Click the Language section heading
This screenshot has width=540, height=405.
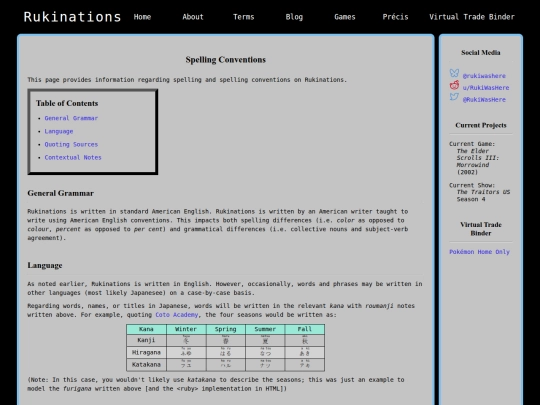click(x=45, y=266)
